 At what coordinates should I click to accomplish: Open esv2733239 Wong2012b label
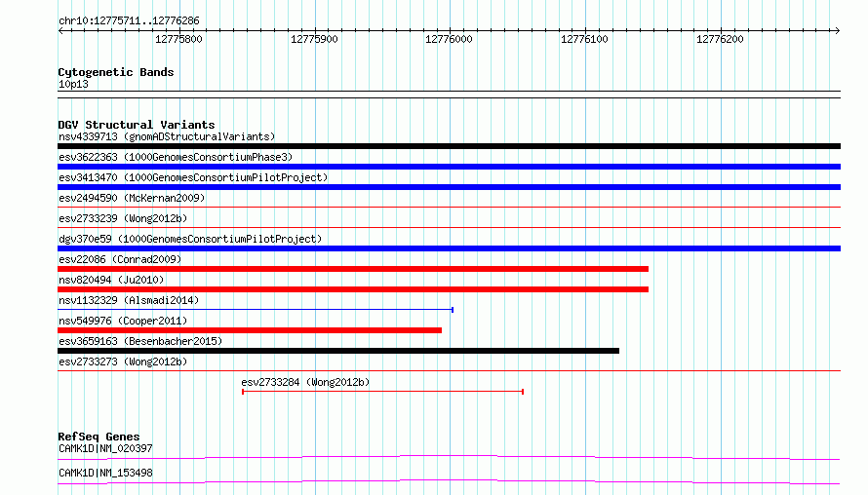123,218
